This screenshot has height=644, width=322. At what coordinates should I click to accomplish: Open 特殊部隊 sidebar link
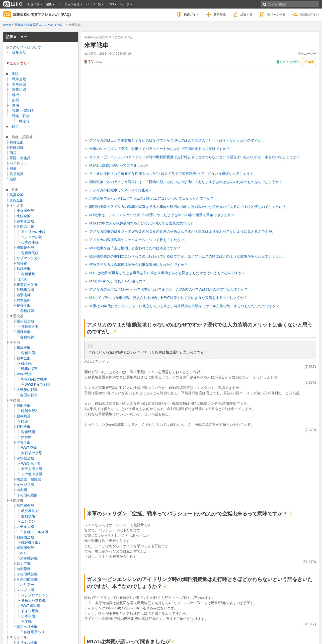[x=17, y=147]
